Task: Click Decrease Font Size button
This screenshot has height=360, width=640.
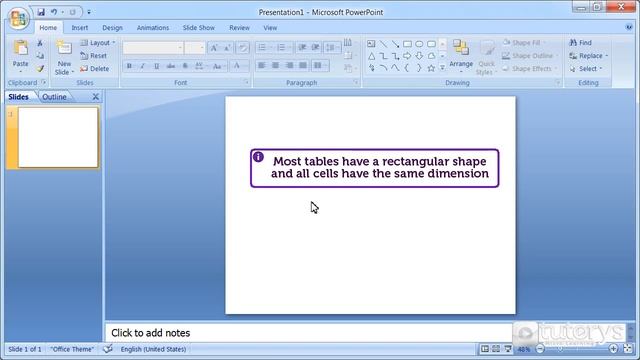Action: [227, 48]
